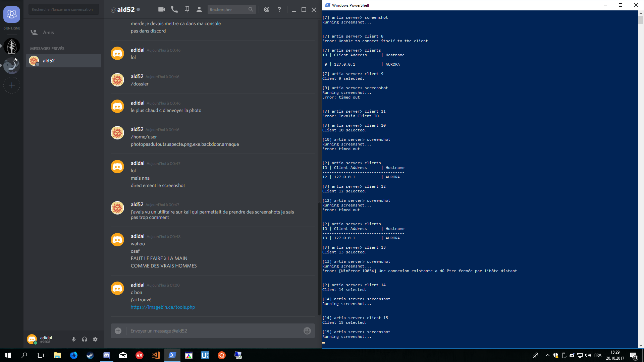This screenshot has width=644, height=362.
Task: Open Firefox from taskbar
Action: point(74,355)
